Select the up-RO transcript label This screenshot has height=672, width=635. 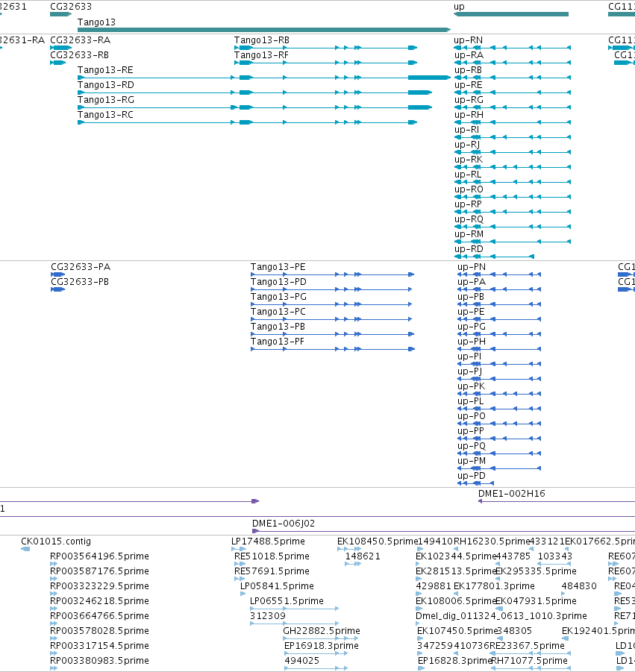click(x=469, y=189)
